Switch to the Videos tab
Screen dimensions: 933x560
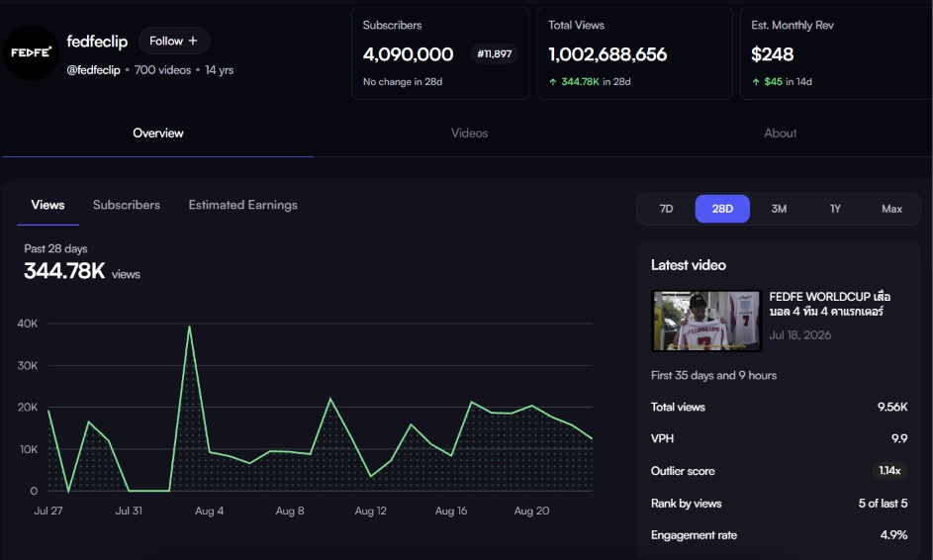tap(469, 134)
